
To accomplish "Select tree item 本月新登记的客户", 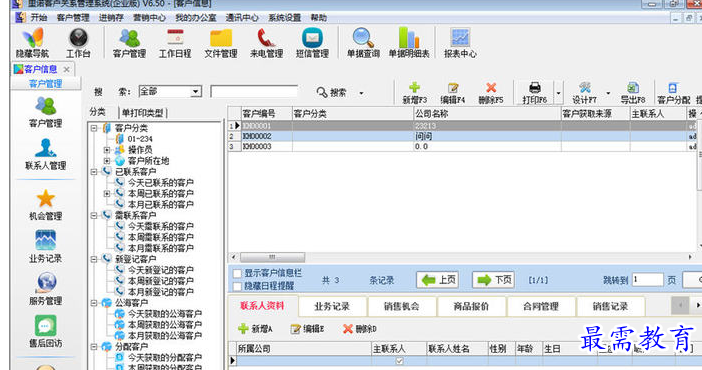I will pyautogui.click(x=161, y=292).
